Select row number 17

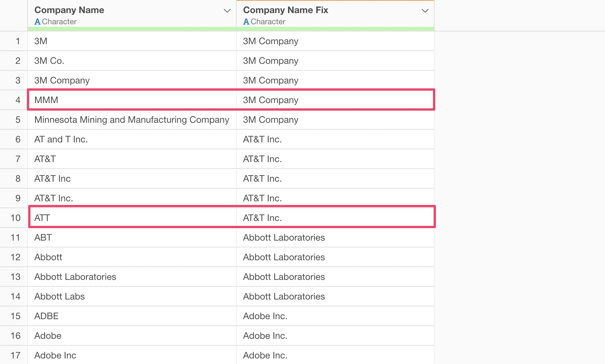point(15,355)
